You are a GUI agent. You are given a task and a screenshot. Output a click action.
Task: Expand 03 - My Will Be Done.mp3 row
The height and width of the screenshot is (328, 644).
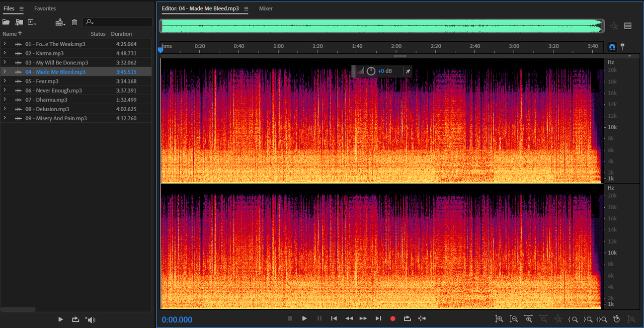pos(5,62)
